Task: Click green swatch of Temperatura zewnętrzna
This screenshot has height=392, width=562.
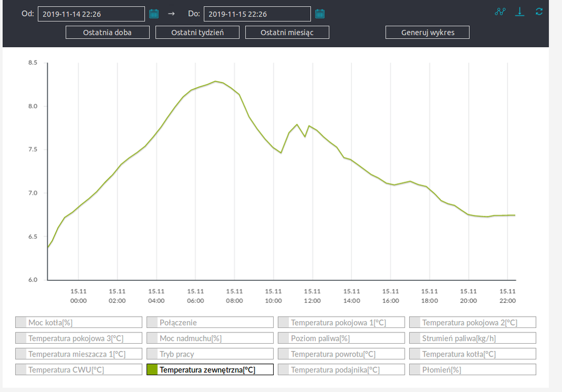Action: tap(152, 370)
